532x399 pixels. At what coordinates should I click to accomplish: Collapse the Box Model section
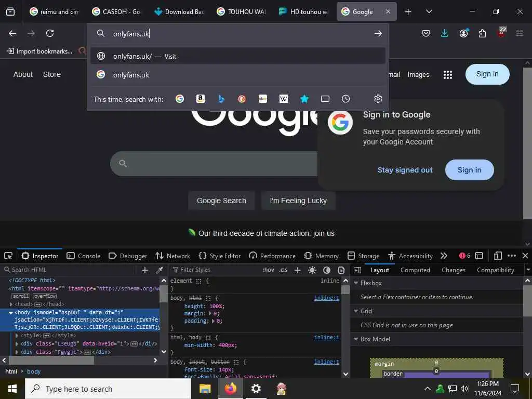(356, 339)
